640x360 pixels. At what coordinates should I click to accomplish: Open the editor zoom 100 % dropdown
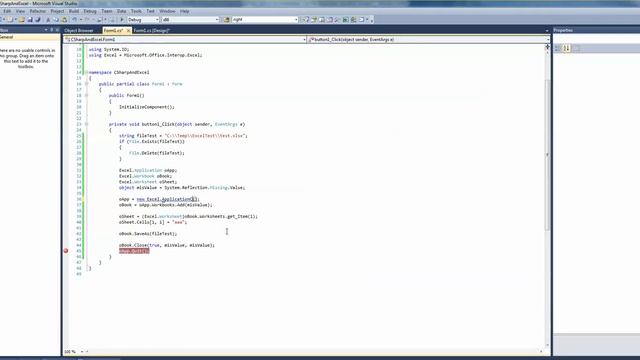[x=82, y=351]
